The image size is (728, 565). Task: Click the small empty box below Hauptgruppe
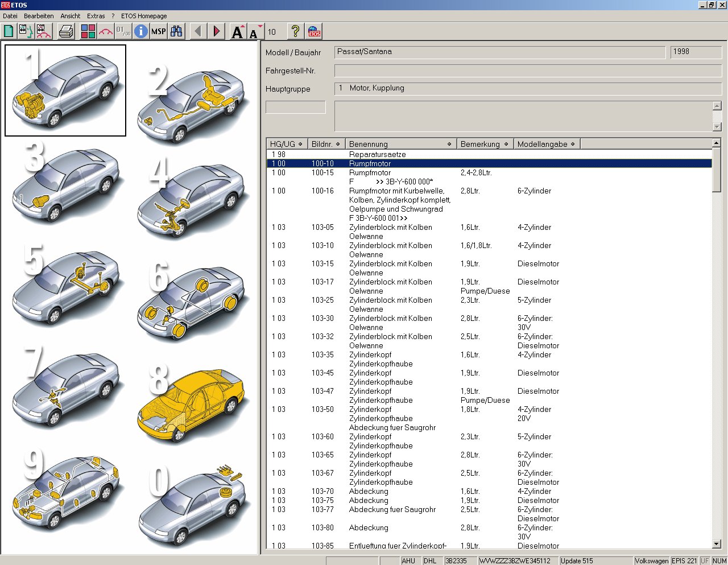click(296, 107)
